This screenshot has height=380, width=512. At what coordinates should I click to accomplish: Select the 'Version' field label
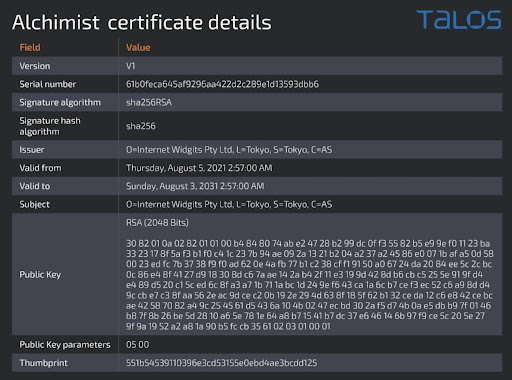pyautogui.click(x=35, y=66)
